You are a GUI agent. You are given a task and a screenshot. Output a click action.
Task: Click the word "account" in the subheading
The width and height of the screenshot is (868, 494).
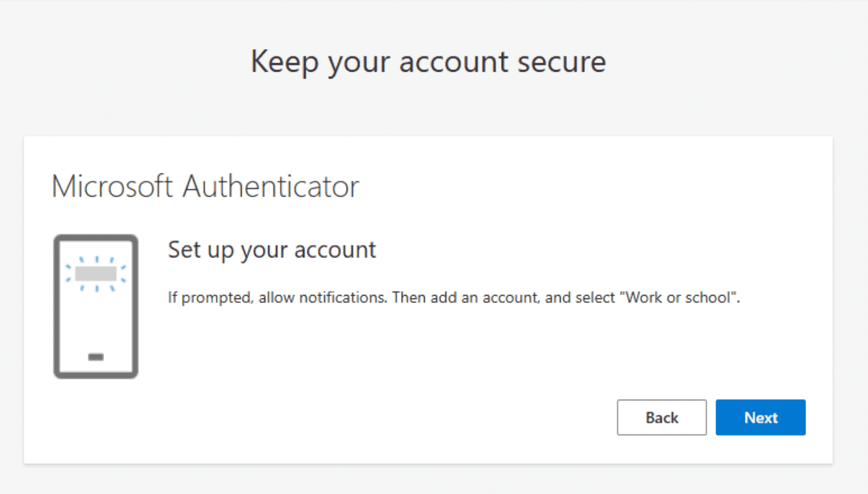(335, 250)
